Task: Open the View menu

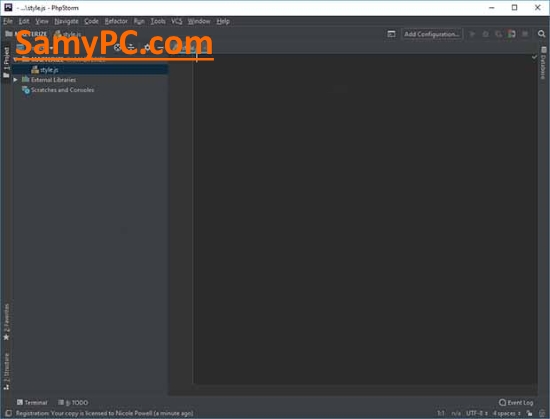Action: (x=42, y=21)
